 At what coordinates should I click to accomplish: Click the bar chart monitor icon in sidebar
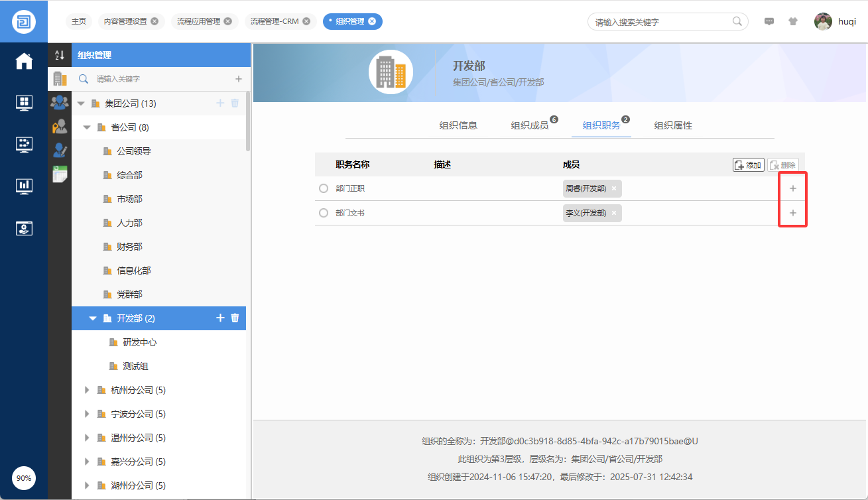pyautogui.click(x=24, y=186)
